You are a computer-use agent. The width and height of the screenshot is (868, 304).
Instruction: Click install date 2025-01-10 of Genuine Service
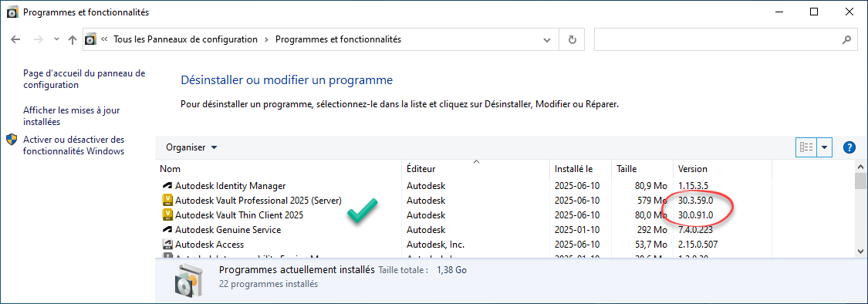[x=577, y=229]
